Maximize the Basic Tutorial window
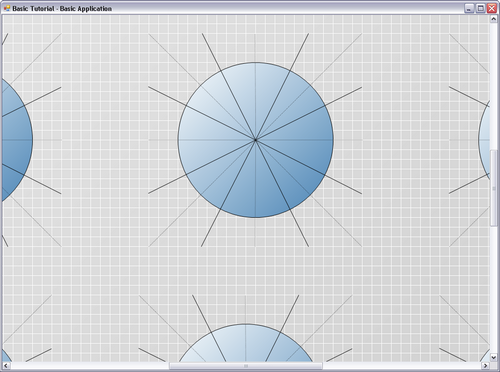The image size is (500, 372). [480, 8]
